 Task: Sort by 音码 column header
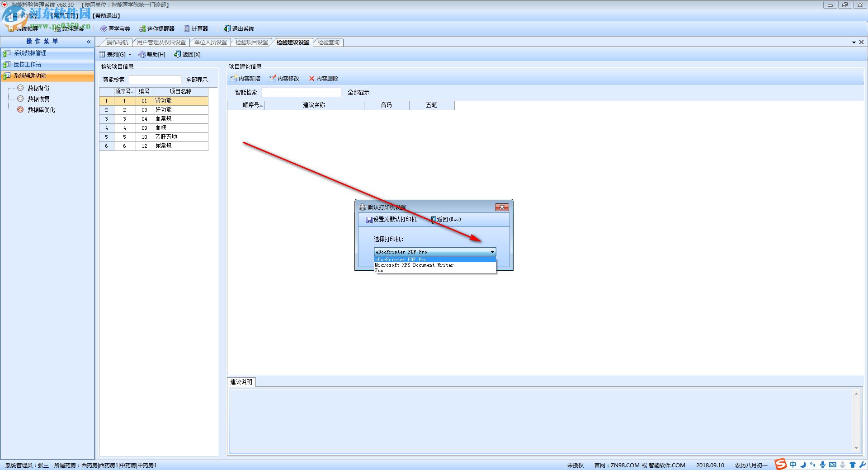387,105
